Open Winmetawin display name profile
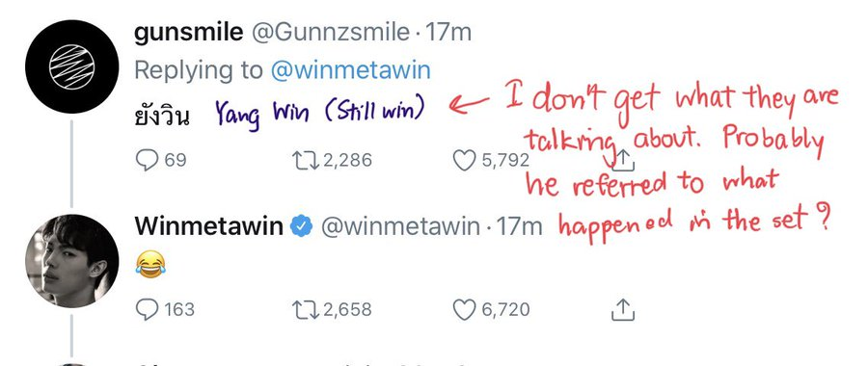Viewport: 868px width, 366px height. click(x=208, y=226)
